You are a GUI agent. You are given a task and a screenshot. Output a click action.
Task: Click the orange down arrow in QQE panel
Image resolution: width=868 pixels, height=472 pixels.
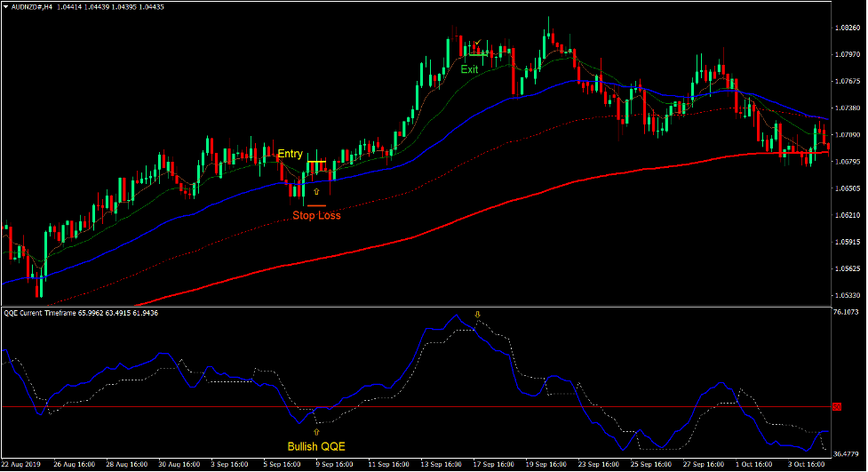coord(477,315)
